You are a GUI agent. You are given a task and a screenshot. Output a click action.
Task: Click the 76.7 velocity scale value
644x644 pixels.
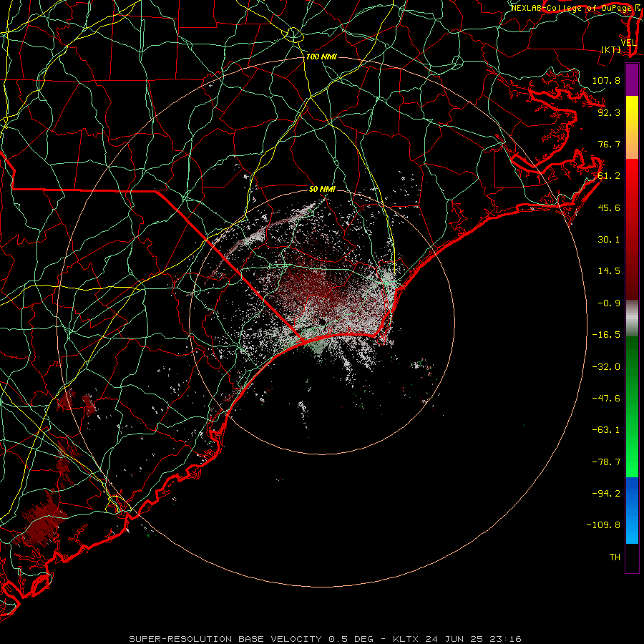tap(609, 144)
